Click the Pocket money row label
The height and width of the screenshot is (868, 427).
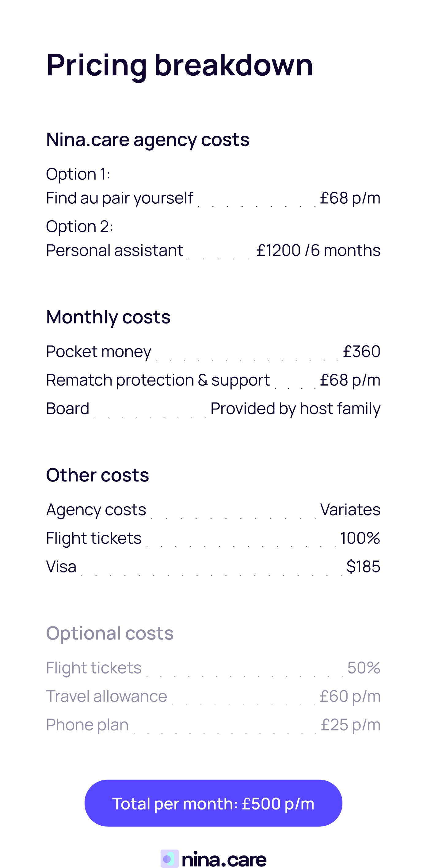point(98,351)
